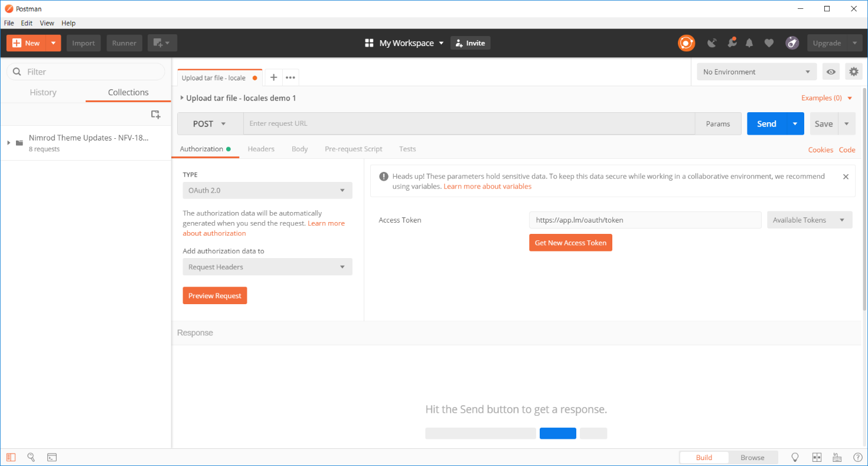The image size is (868, 466).
Task: Click the Nimrod Theme Updates folder icon
Action: click(19, 143)
